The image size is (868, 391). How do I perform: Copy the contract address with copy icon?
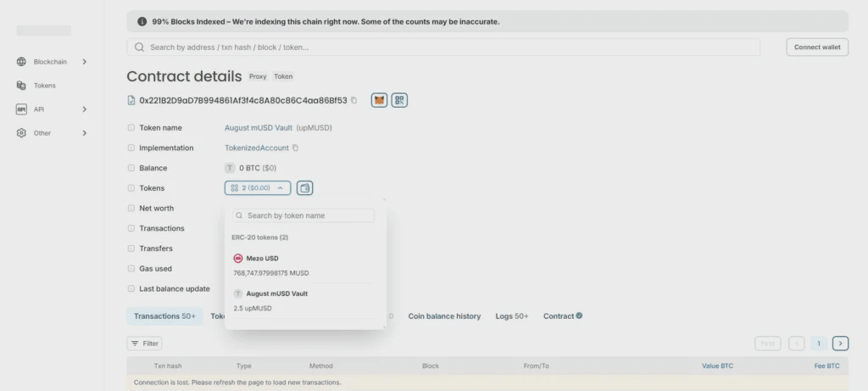(x=353, y=100)
